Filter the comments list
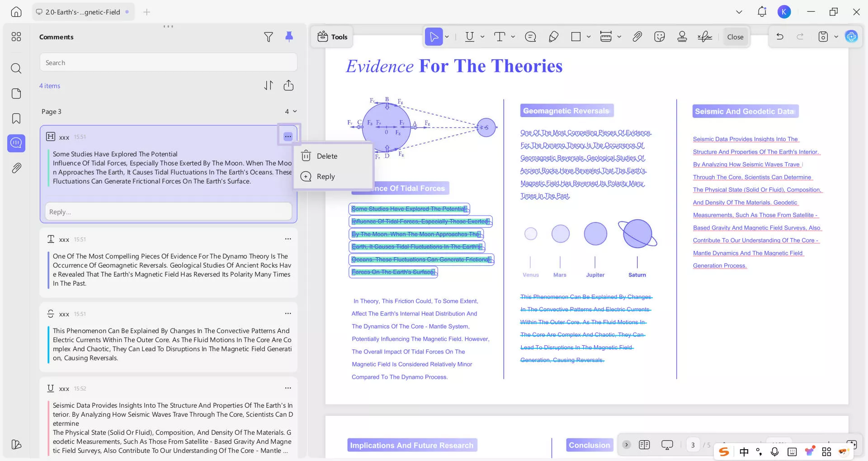The height and width of the screenshot is (461, 868). pyautogui.click(x=269, y=37)
